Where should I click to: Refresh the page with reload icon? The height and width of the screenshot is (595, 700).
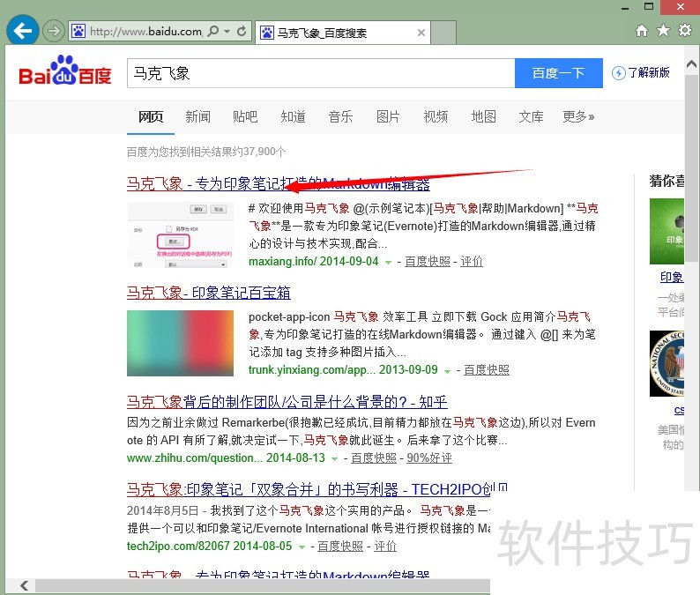click(x=242, y=31)
